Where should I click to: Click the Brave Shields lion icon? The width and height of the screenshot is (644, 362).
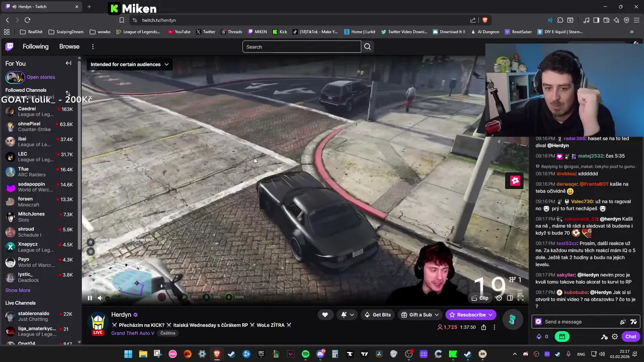click(x=485, y=20)
